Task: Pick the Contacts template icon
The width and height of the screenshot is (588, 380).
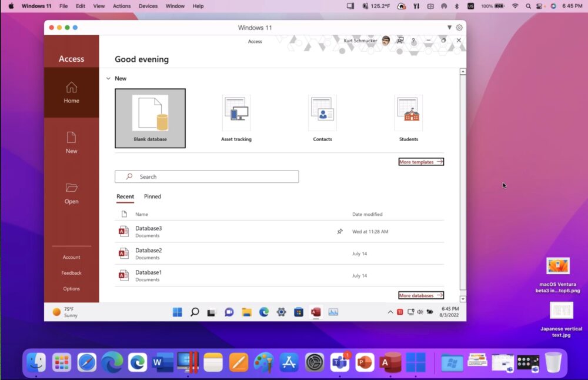Action: [x=322, y=114]
